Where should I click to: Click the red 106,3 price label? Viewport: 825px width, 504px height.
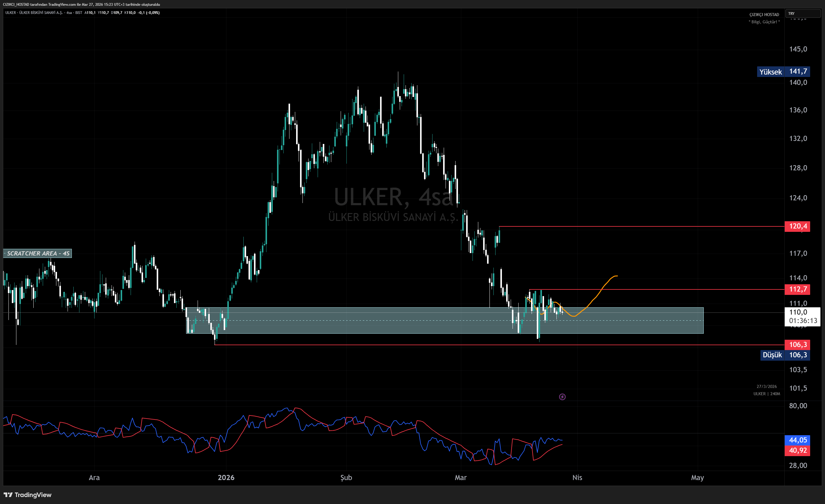pyautogui.click(x=797, y=345)
